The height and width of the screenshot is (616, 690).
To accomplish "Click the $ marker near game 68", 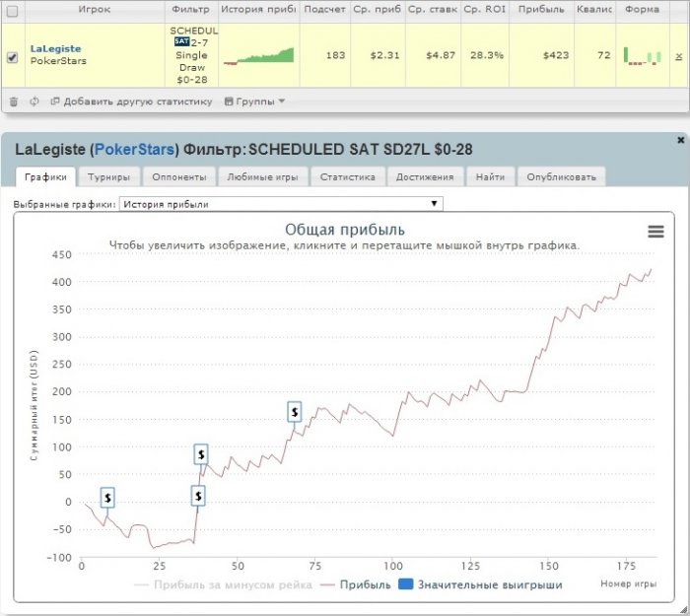I will point(295,412).
